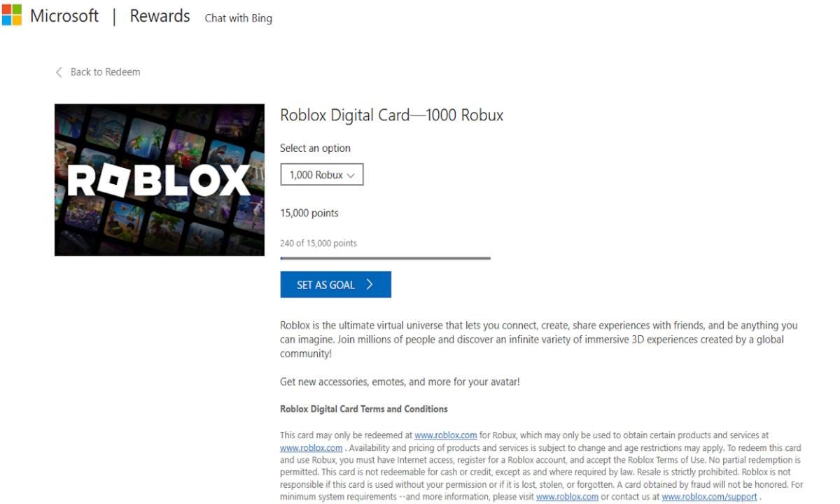Open the www.roblox.com/support link
Viewport: 840px width, 504px height.
click(x=710, y=497)
